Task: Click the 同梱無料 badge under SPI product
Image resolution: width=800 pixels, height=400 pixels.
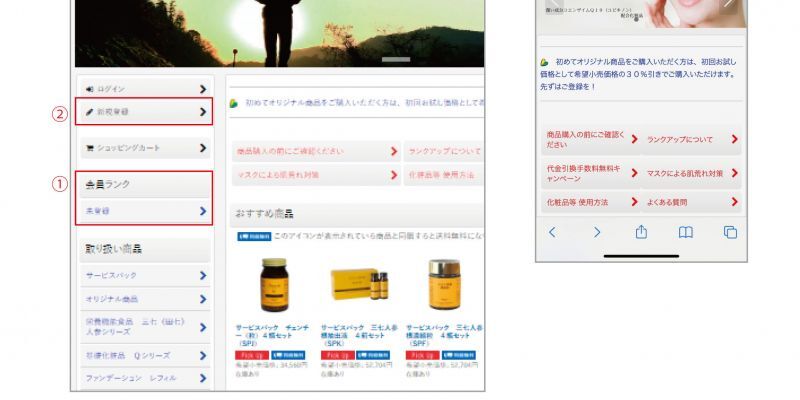Action: pyautogui.click(x=288, y=355)
